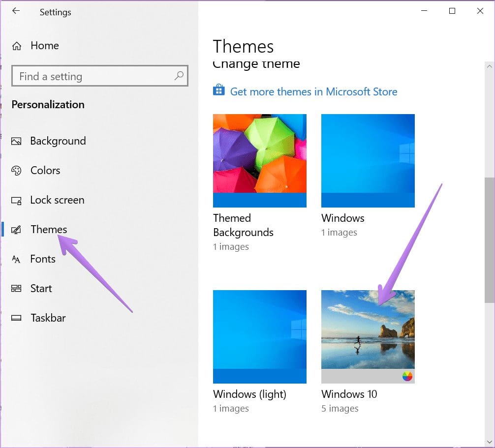Click in the Find a setting field

pos(100,76)
